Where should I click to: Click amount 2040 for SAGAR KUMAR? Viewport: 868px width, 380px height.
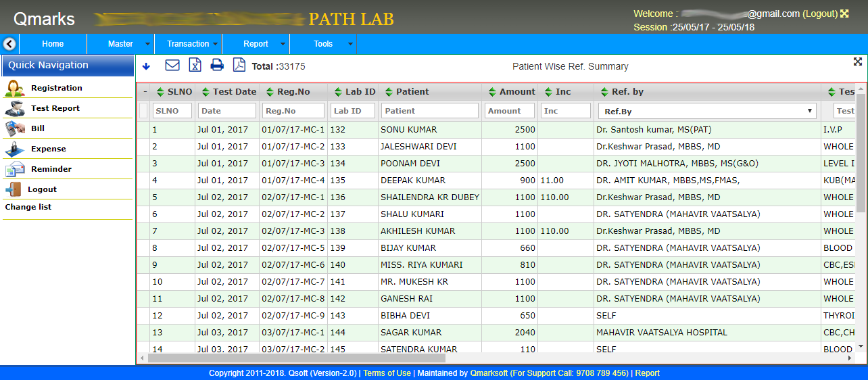[510, 333]
